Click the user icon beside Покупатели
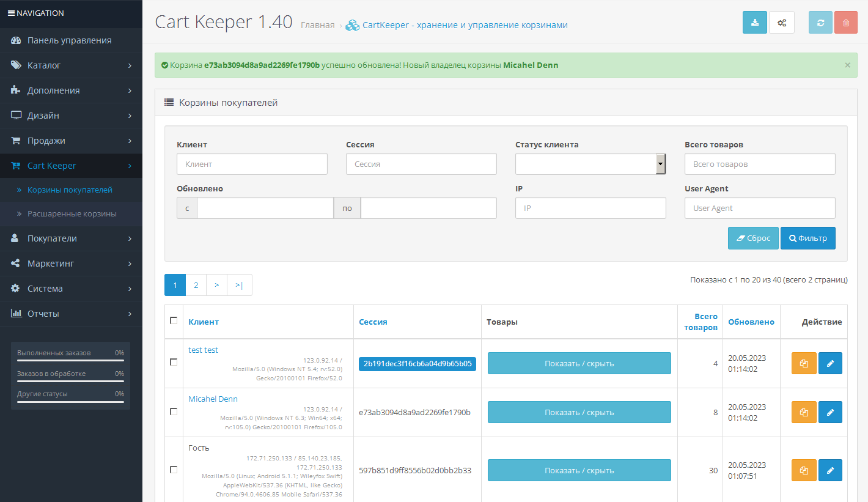 (15, 238)
